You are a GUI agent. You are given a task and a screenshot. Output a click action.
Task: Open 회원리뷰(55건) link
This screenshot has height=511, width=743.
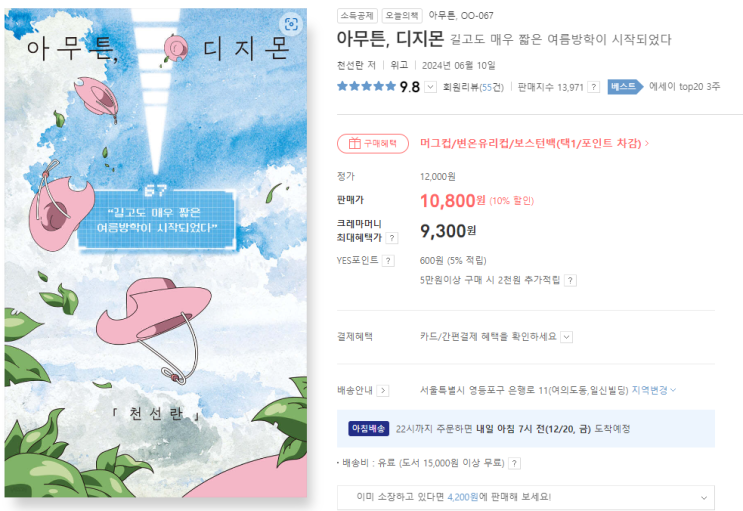tap(473, 87)
